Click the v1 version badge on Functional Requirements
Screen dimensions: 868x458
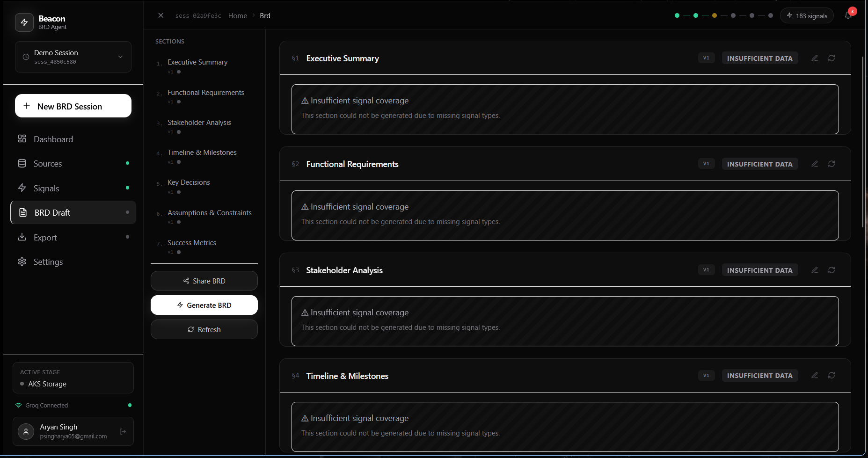click(706, 164)
